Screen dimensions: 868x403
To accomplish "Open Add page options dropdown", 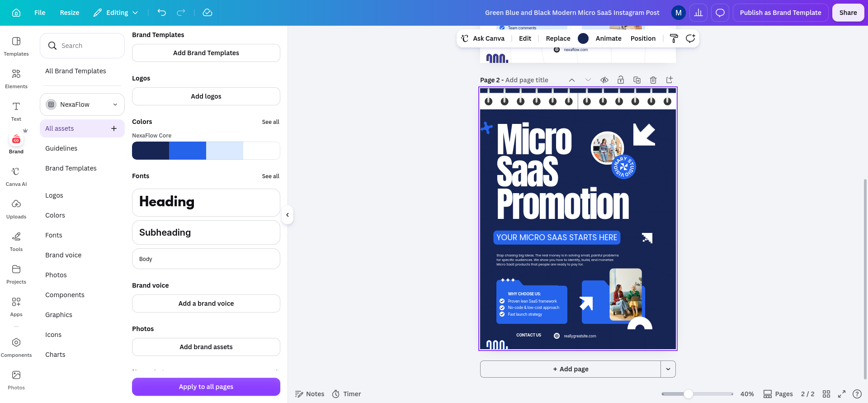I will coord(668,369).
